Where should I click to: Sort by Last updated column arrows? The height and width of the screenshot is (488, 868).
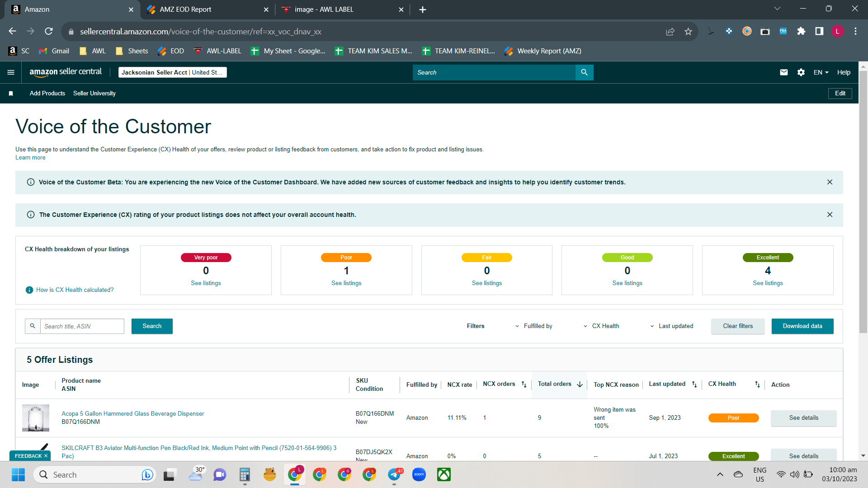point(694,385)
